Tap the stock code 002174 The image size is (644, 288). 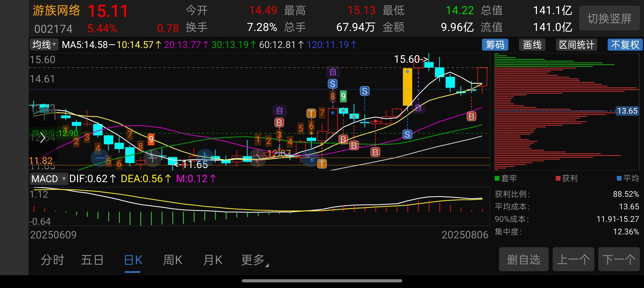(x=53, y=29)
